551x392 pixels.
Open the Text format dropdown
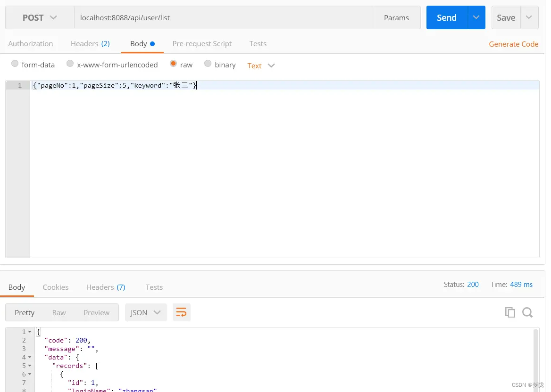tap(260, 65)
